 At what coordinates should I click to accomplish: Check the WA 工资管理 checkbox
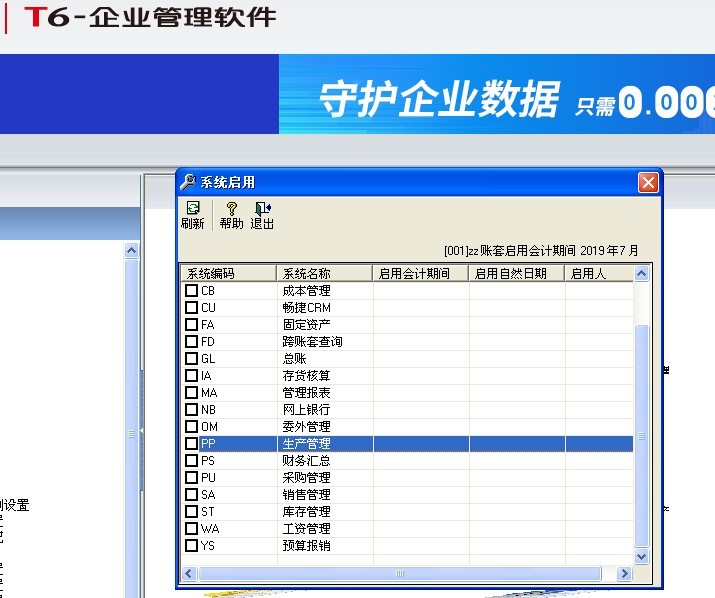[192, 529]
